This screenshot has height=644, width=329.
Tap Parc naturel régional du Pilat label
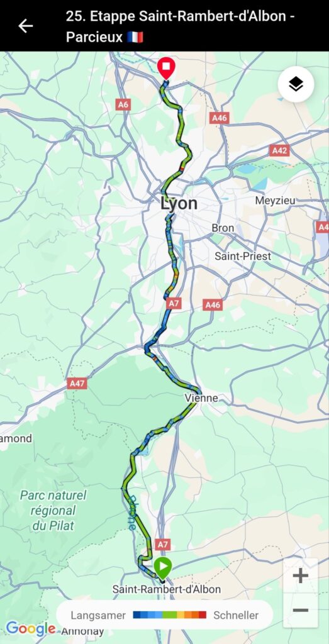(x=53, y=511)
